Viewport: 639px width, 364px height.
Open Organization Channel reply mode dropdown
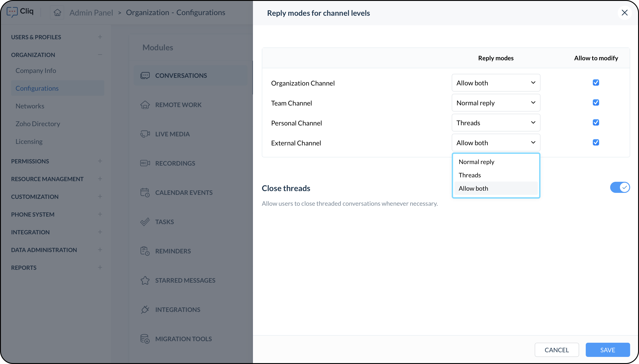(496, 83)
